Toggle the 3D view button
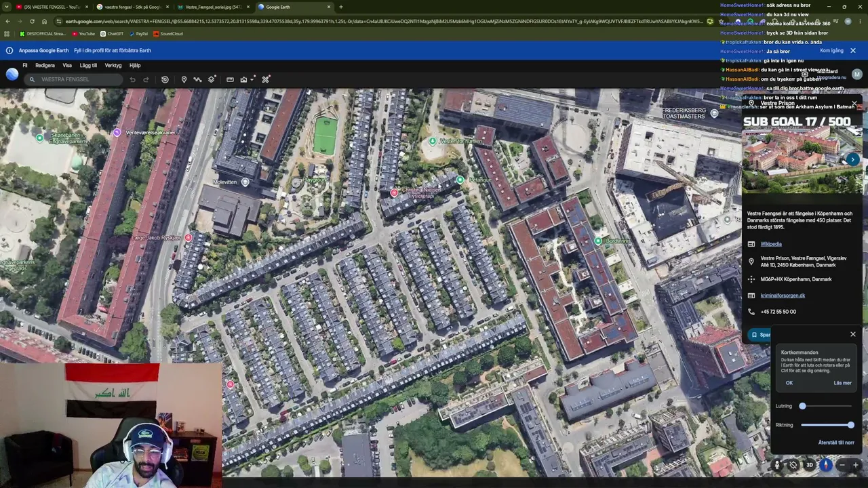This screenshot has width=868, height=488. click(809, 465)
